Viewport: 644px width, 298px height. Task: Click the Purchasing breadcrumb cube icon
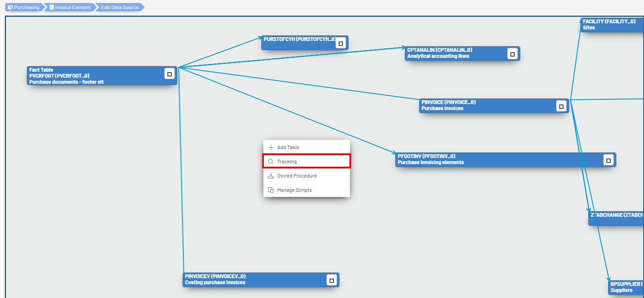(10, 7)
